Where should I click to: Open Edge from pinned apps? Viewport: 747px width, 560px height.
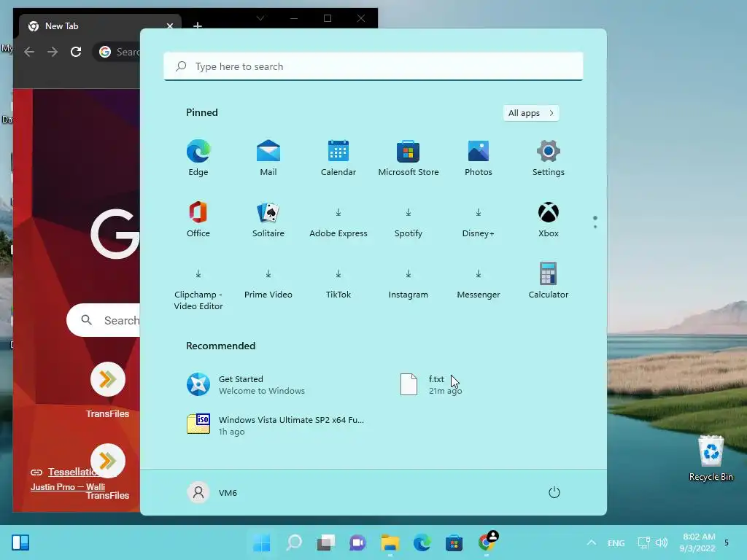(198, 158)
